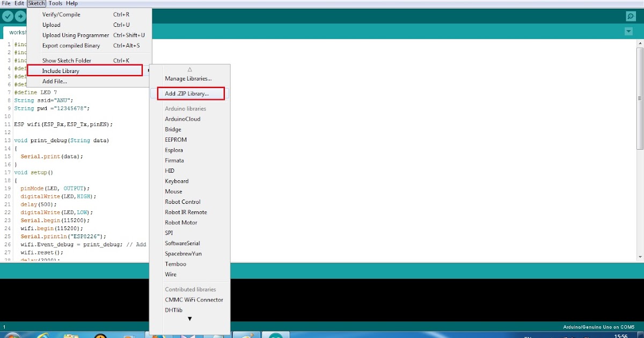Click the Verify/Compile checkmark toolbar icon
Screen dimensions: 644x338
coord(8,16)
